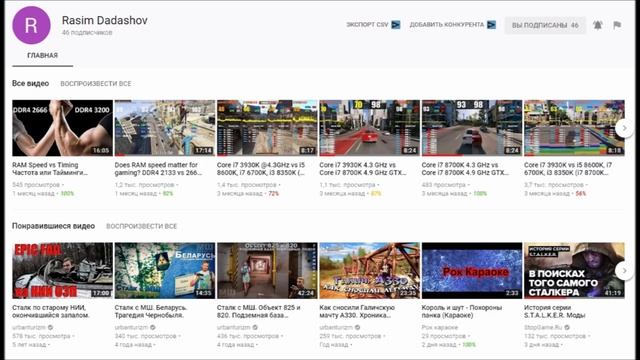
Task: Open the Понравившиеся видео section heading
Action: click(x=53, y=226)
